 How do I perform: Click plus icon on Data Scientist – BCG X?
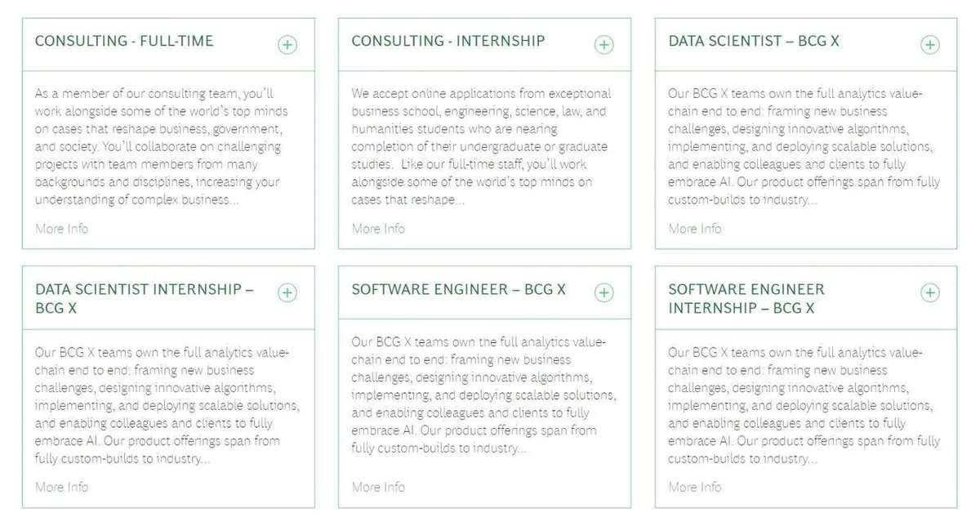pos(929,45)
